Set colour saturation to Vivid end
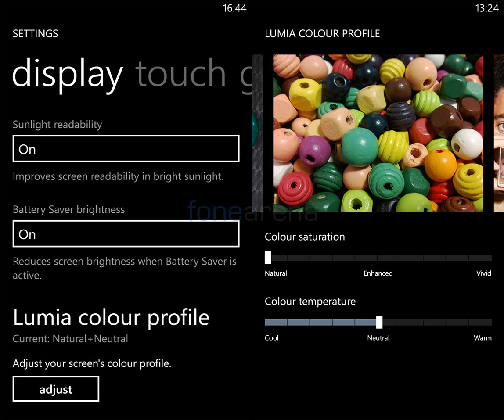 489,258
